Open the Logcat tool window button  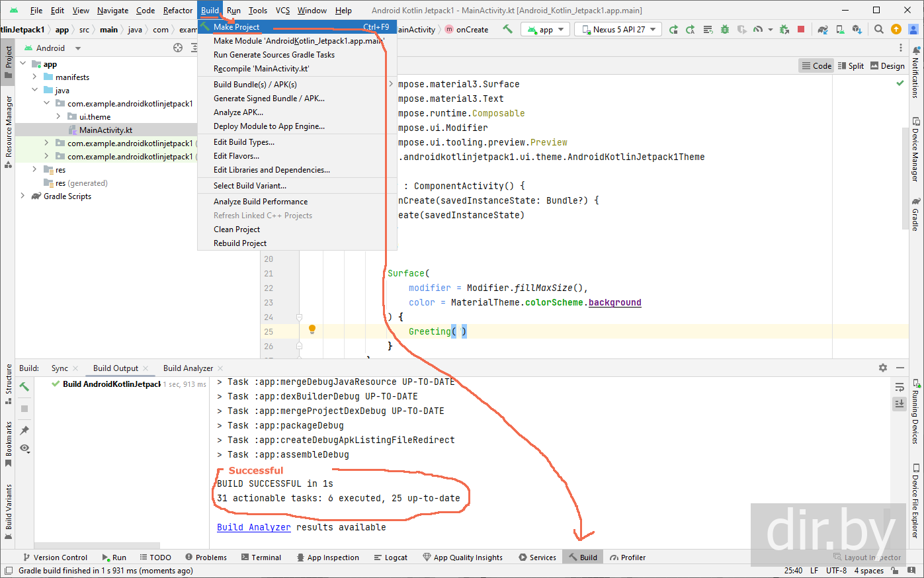391,557
